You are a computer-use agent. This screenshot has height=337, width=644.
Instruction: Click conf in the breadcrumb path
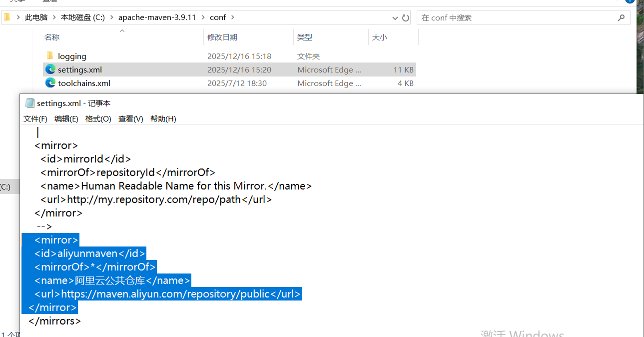[x=218, y=17]
